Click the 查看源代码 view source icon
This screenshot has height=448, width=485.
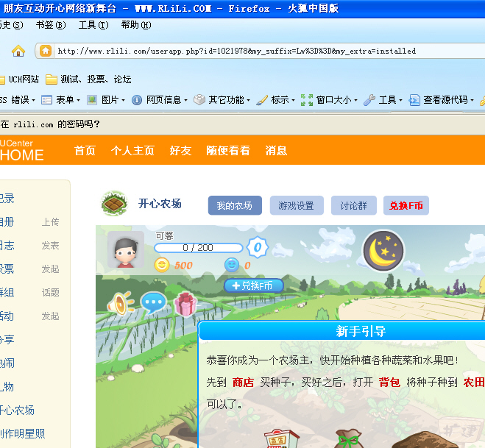[x=414, y=100]
